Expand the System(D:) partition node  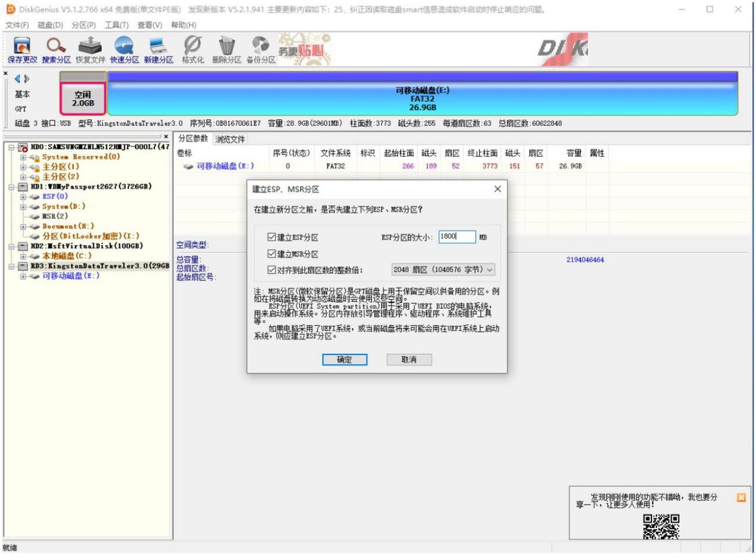(x=23, y=207)
